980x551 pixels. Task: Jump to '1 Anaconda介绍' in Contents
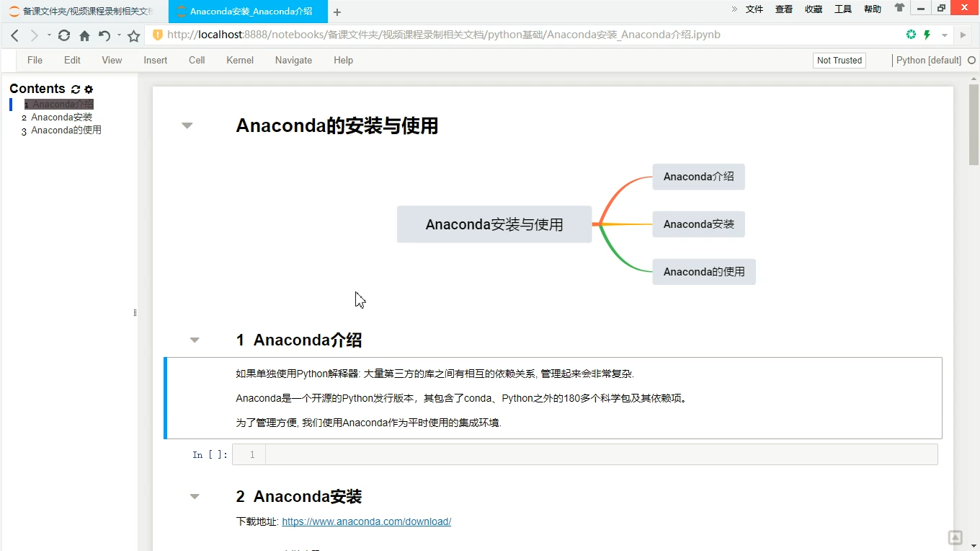pyautogui.click(x=59, y=105)
